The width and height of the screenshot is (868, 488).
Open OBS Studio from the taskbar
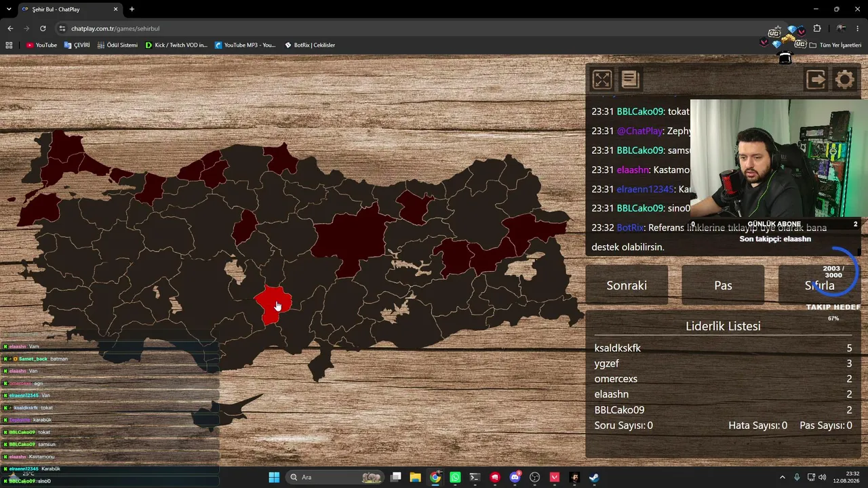pos(534,477)
